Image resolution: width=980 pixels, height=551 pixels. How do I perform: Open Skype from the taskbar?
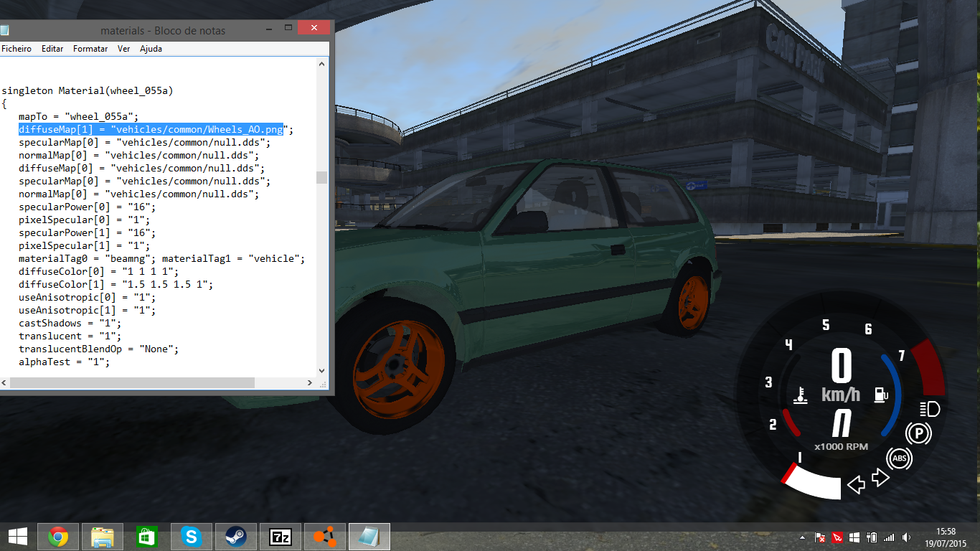[191, 537]
